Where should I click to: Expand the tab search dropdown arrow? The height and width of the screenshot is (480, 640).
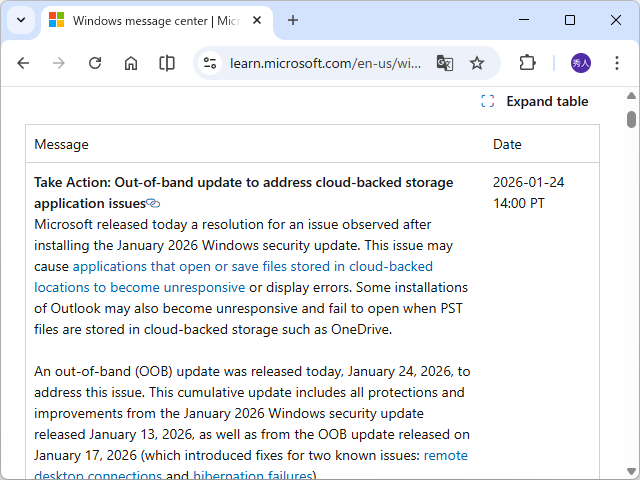pos(21,20)
